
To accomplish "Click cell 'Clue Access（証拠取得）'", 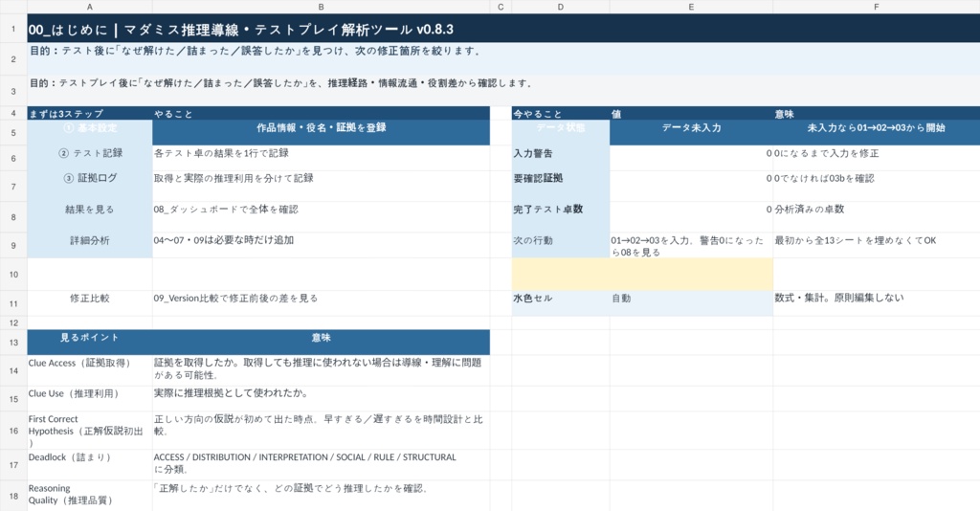I will pyautogui.click(x=89, y=370).
